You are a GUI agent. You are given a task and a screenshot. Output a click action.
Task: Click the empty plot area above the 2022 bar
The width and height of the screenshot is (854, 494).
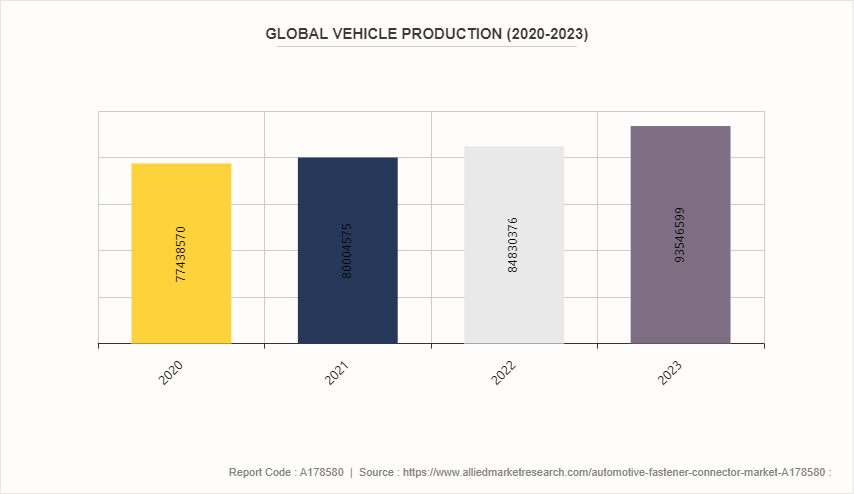514,128
